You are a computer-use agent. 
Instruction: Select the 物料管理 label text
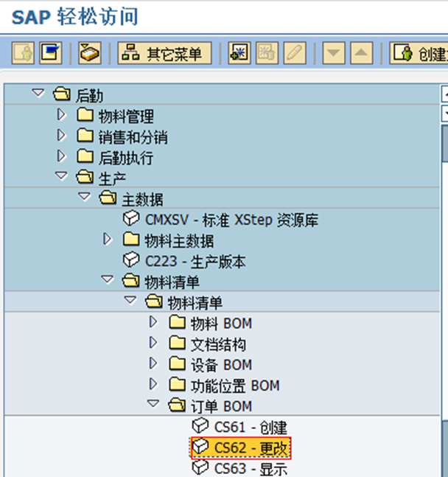click(126, 116)
